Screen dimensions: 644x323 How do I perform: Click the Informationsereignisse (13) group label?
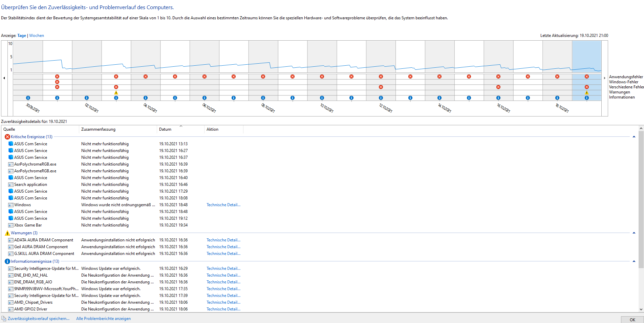click(35, 261)
